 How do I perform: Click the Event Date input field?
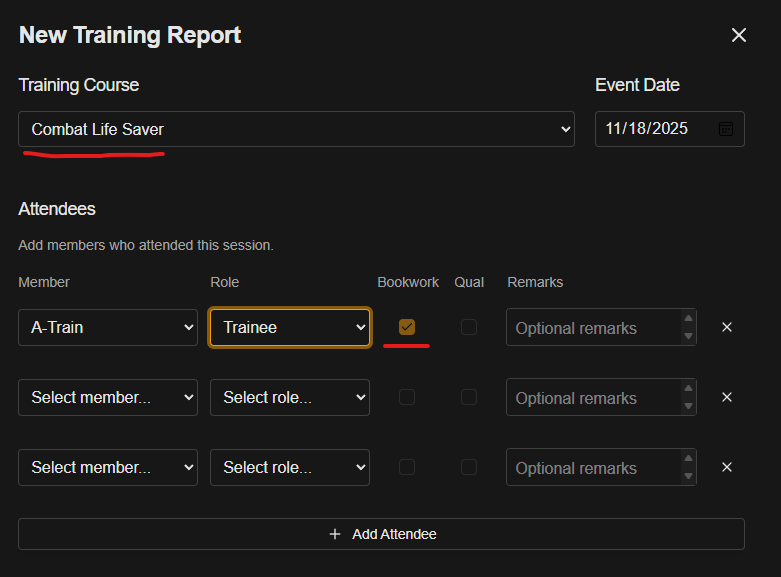[655, 129]
